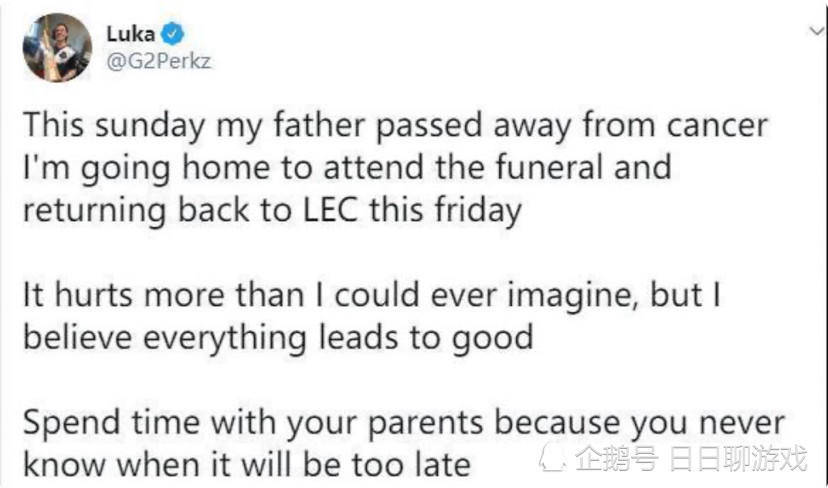828x488 pixels.
Task: Click the blue verified badge
Action: coord(172,33)
